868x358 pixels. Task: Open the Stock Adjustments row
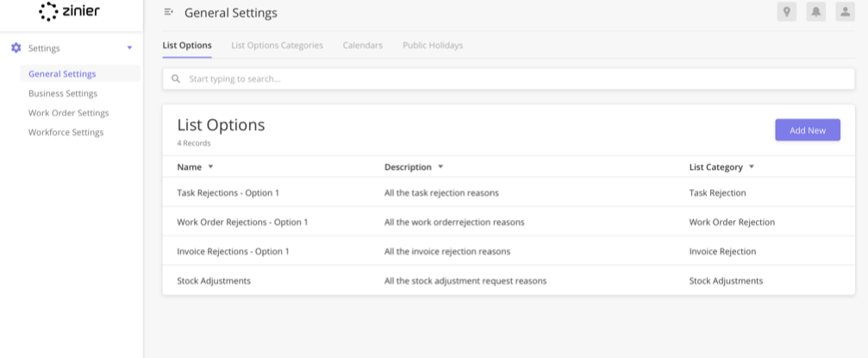tap(509, 281)
